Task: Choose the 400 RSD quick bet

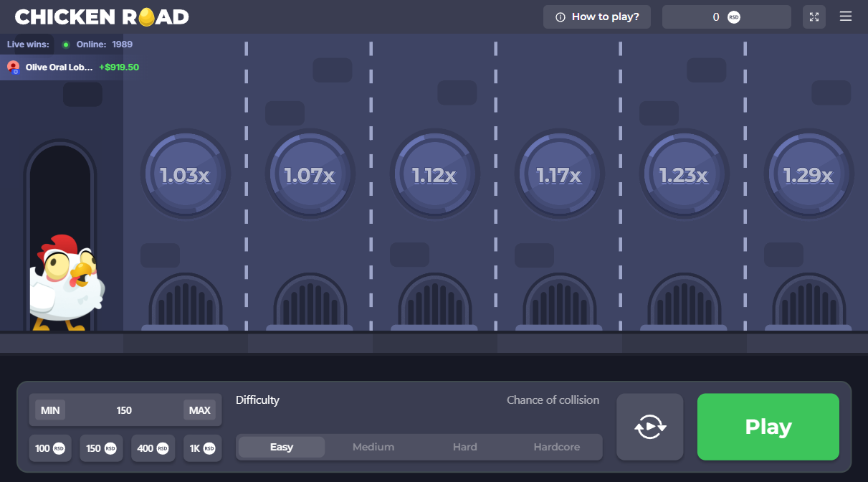Action: pos(153,448)
